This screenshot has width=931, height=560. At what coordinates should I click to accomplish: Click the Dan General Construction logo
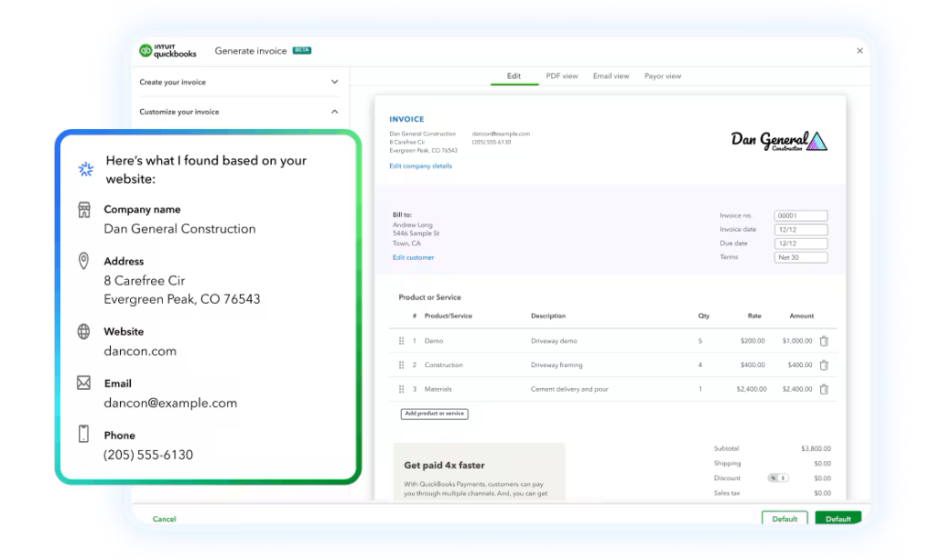pyautogui.click(x=778, y=141)
